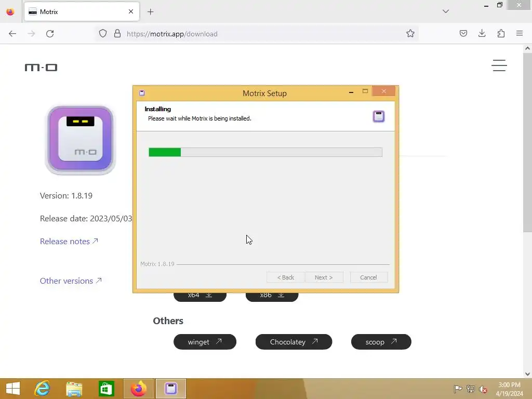The image size is (532, 399).
Task: Click the Back button in setup
Action: pos(285,277)
